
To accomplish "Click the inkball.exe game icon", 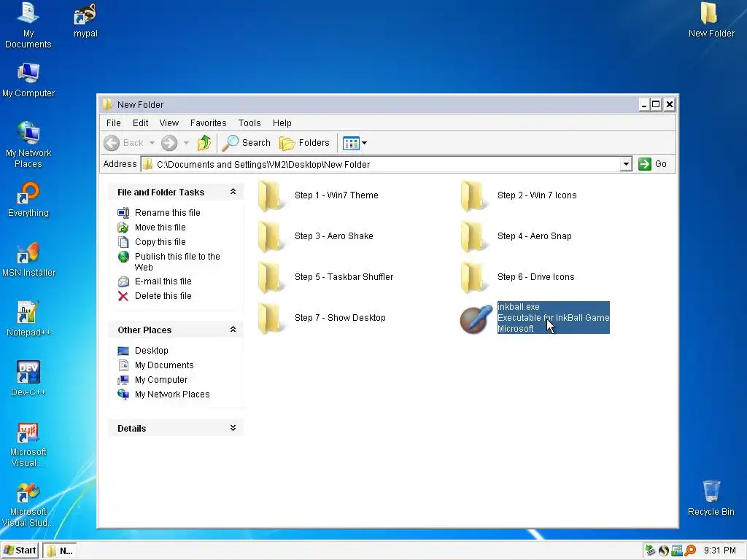I will point(476,319).
